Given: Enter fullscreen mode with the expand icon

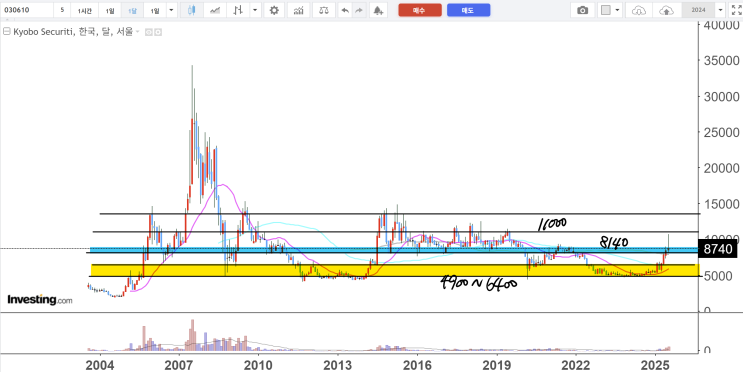Looking at the screenshot, I should tap(736, 10).
